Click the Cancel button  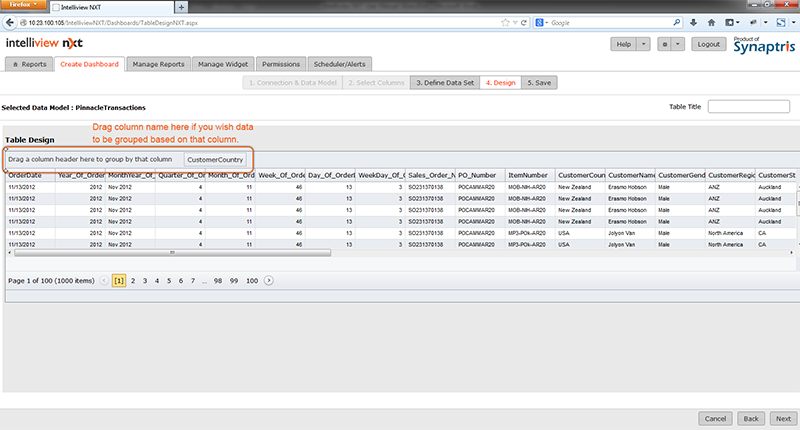point(715,419)
